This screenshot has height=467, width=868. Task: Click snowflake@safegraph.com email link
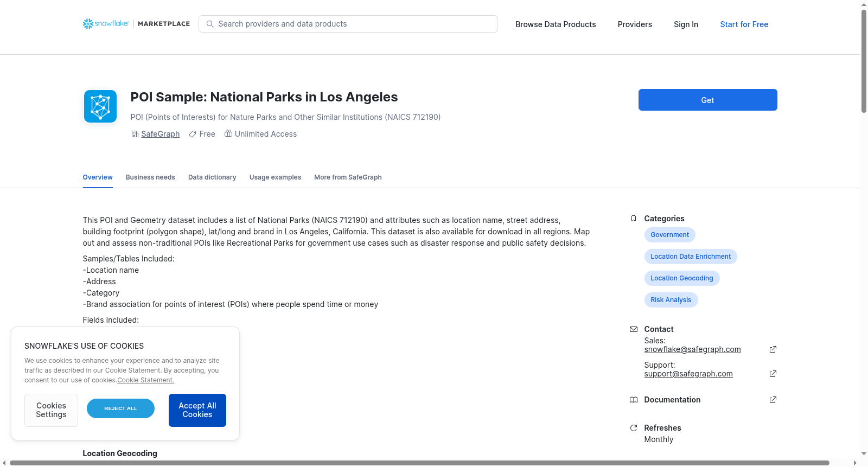tap(692, 349)
